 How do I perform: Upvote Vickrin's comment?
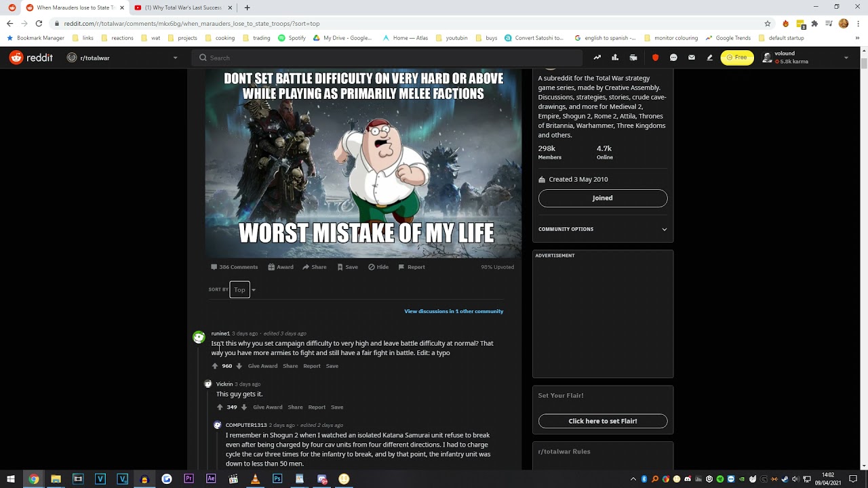point(220,407)
